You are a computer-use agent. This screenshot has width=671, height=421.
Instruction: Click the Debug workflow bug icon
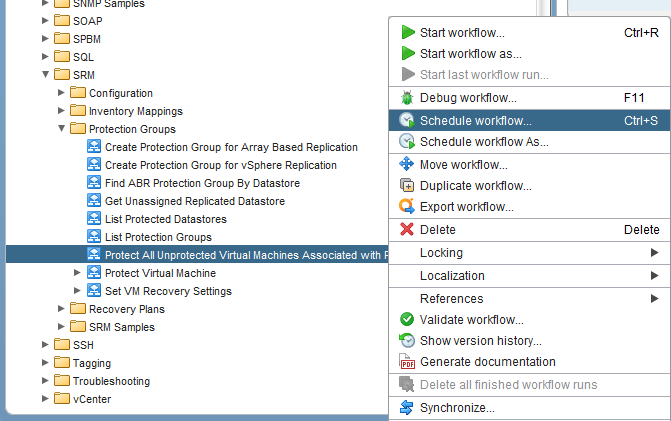[x=407, y=98]
